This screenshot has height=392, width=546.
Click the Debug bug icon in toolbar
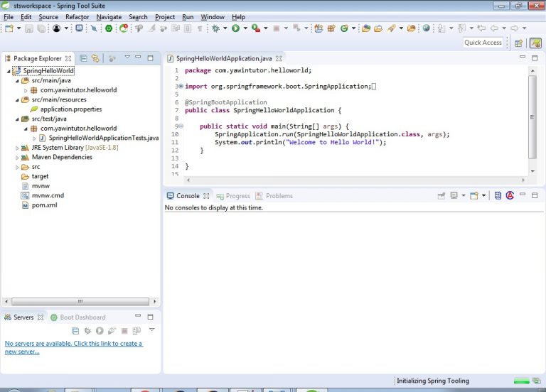pyautogui.click(x=215, y=28)
